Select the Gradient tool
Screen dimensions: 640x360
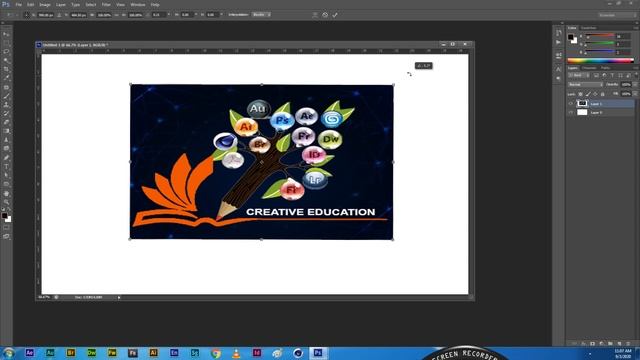pos(6,131)
